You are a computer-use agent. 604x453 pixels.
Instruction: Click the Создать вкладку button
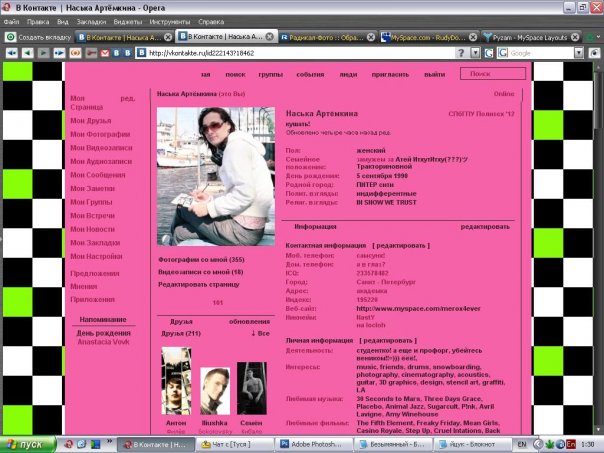[39, 37]
